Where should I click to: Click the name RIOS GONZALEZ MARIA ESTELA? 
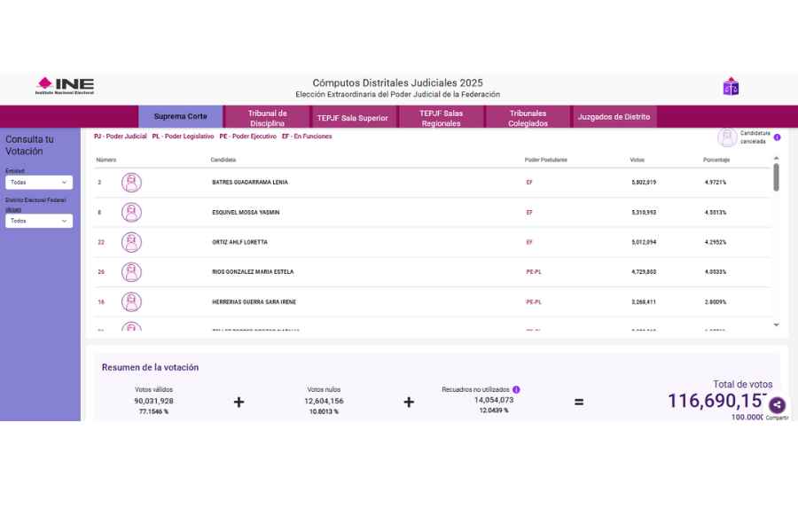[253, 272]
